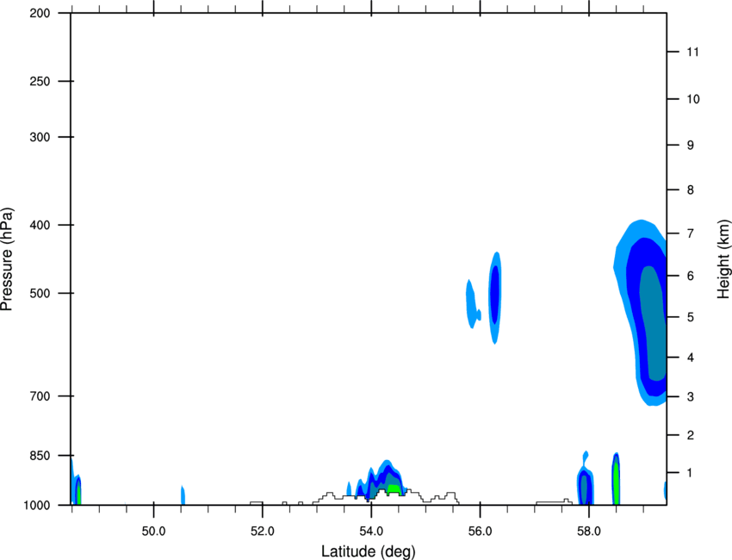
Task: Click the 6 km height label
Action: click(x=691, y=276)
